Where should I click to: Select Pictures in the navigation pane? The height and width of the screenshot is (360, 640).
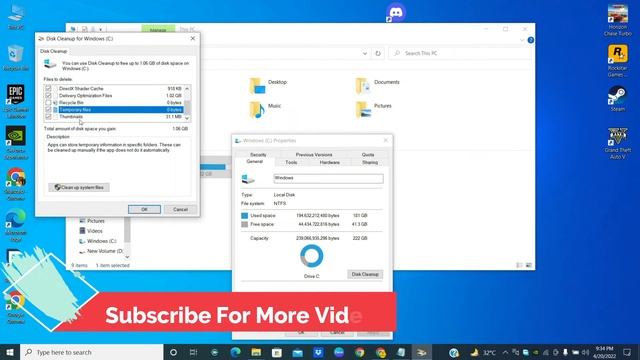(x=92, y=221)
